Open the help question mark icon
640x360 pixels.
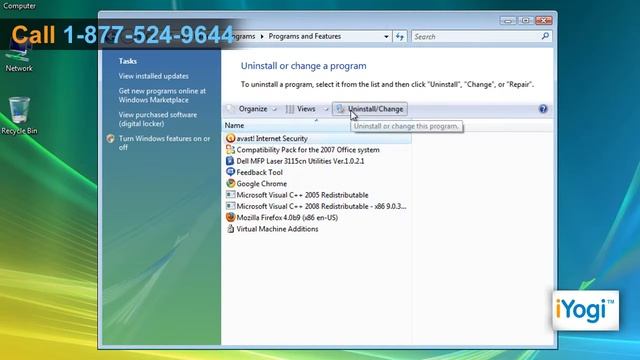(x=543, y=109)
